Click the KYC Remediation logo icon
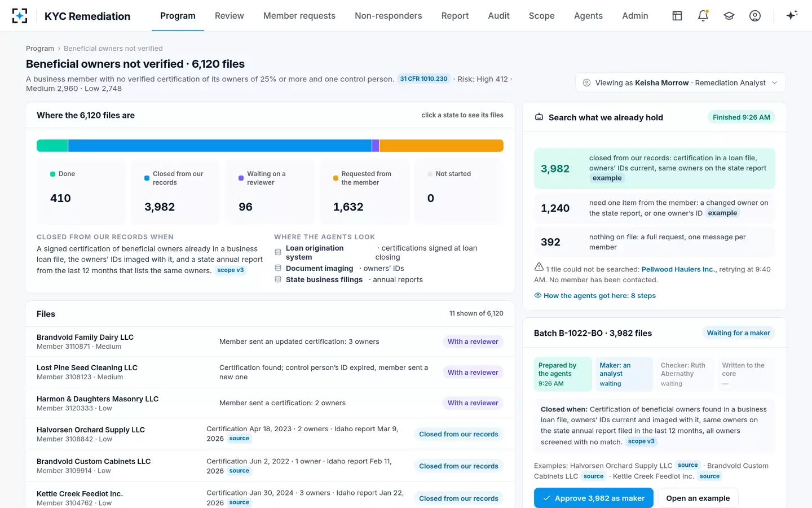The height and width of the screenshot is (508, 812). (20, 16)
